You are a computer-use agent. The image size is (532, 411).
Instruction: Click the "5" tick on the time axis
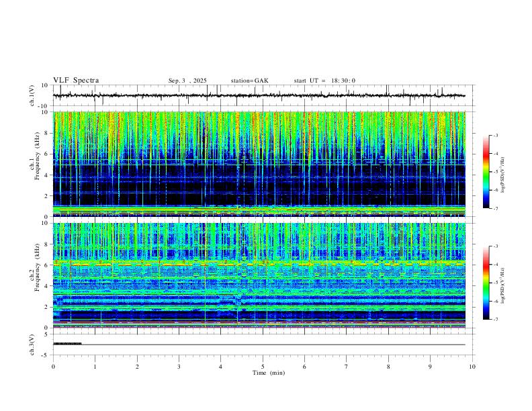click(x=263, y=367)
